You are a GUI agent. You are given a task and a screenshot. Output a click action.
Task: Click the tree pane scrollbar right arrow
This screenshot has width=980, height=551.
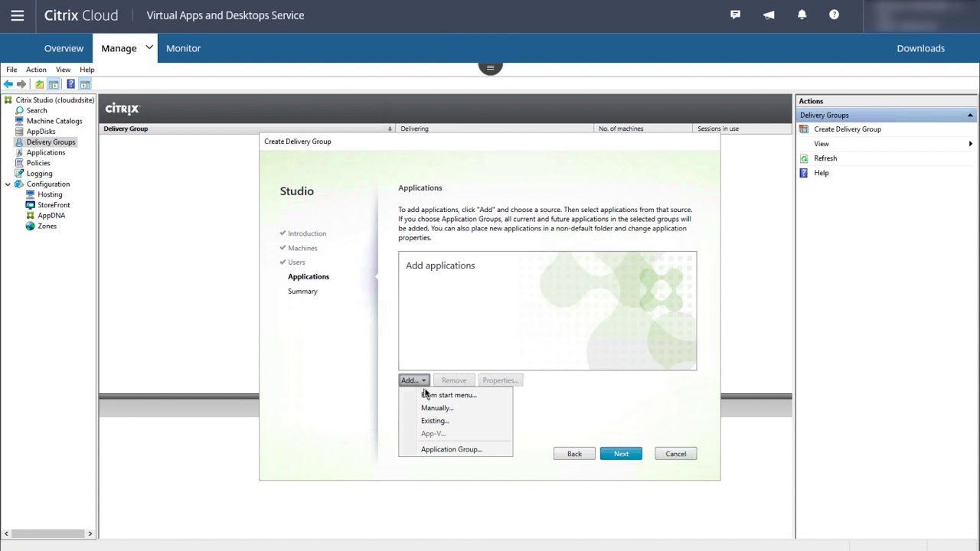coord(90,533)
